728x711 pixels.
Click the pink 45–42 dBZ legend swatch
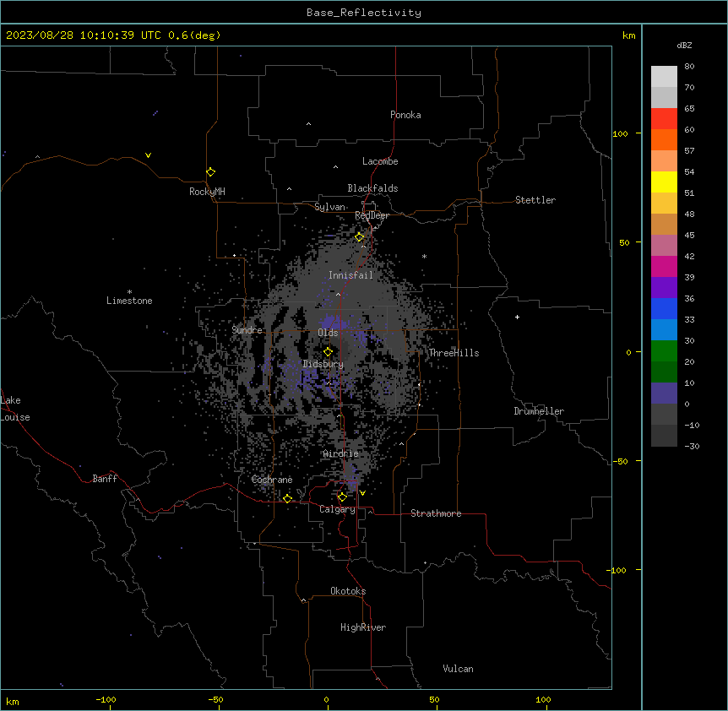(664, 245)
